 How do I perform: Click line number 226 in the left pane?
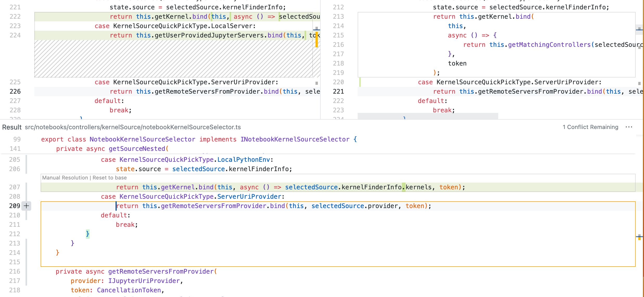pyautogui.click(x=15, y=91)
